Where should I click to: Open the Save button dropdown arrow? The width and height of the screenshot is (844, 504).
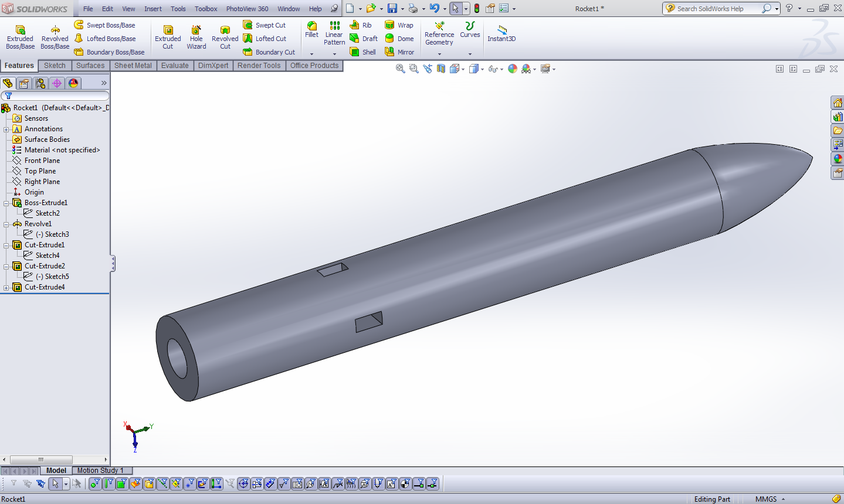[x=402, y=9]
